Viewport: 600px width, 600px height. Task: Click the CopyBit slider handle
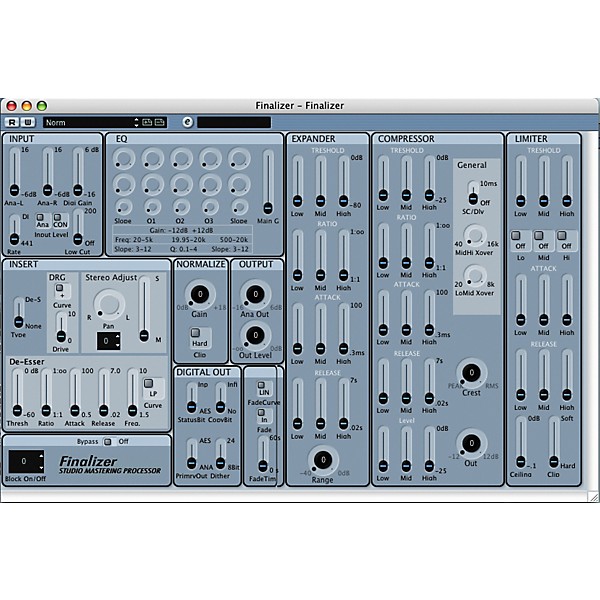coord(220,406)
